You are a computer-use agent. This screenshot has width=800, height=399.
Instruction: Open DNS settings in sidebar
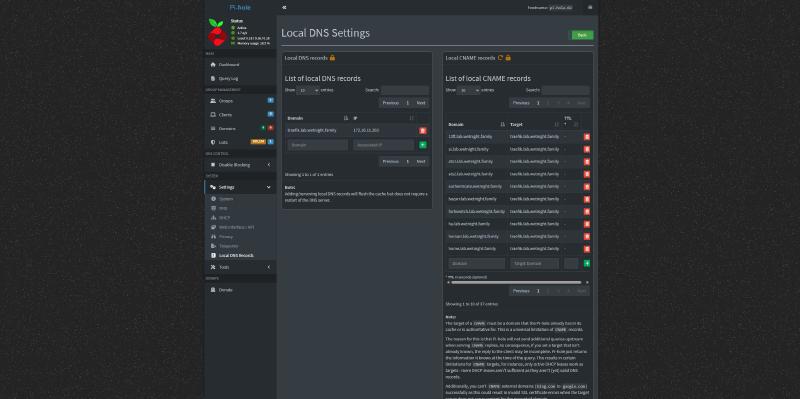tap(240, 208)
